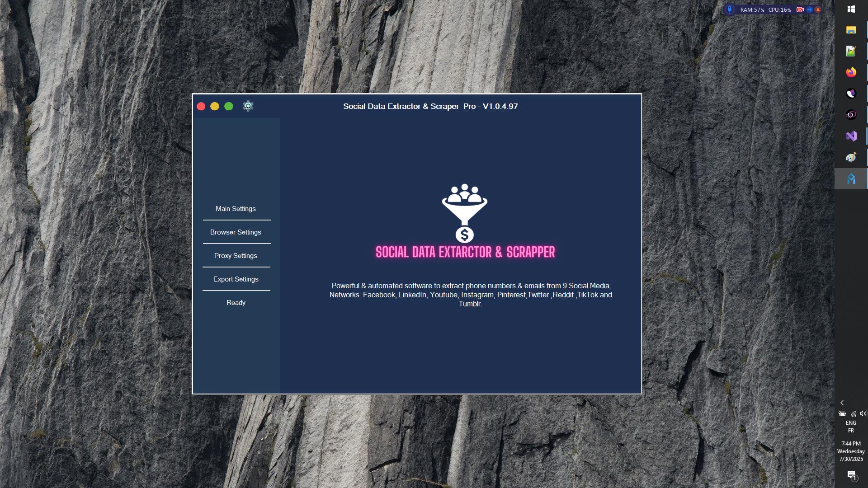Click the green maximize dot
This screenshot has height=488, width=868.
[229, 106]
